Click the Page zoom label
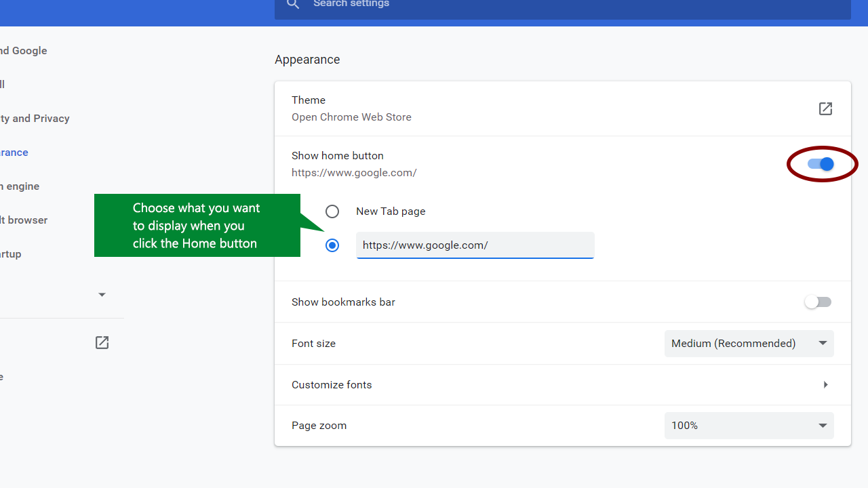Image resolution: width=868 pixels, height=488 pixels. click(x=319, y=426)
